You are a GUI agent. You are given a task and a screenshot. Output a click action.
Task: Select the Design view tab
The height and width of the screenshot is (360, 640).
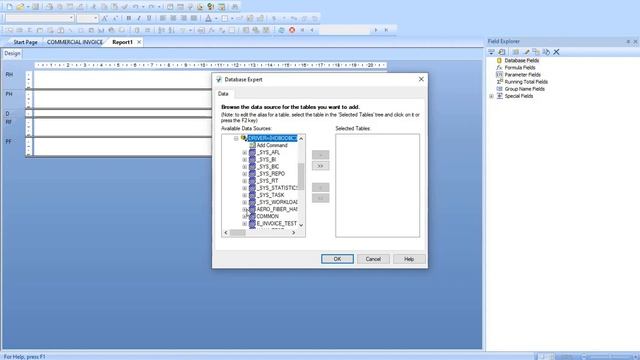pyautogui.click(x=12, y=53)
